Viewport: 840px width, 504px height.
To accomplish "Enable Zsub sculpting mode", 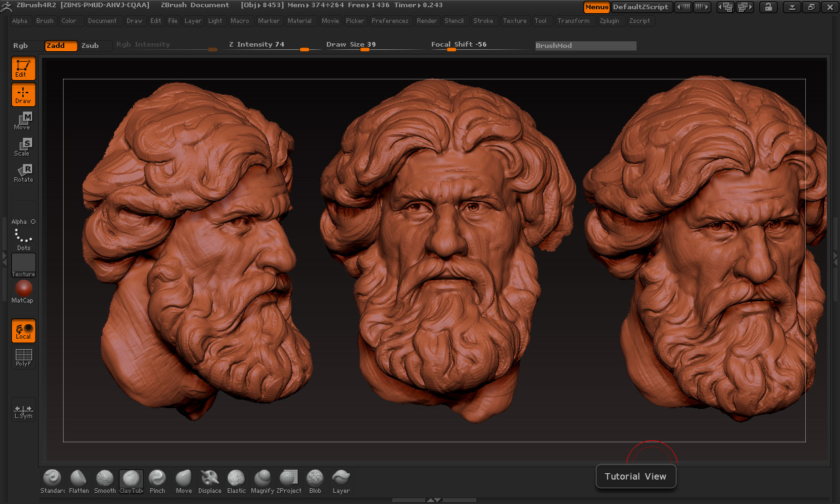I will pyautogui.click(x=90, y=45).
